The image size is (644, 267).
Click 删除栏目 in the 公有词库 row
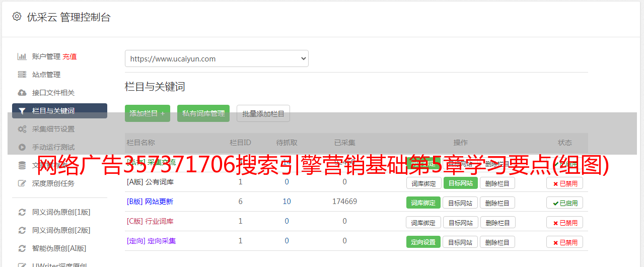tap(497, 183)
